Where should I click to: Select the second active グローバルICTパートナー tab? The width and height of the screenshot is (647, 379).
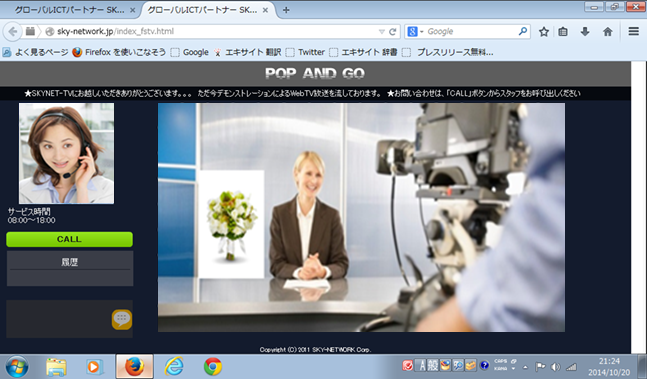click(202, 10)
